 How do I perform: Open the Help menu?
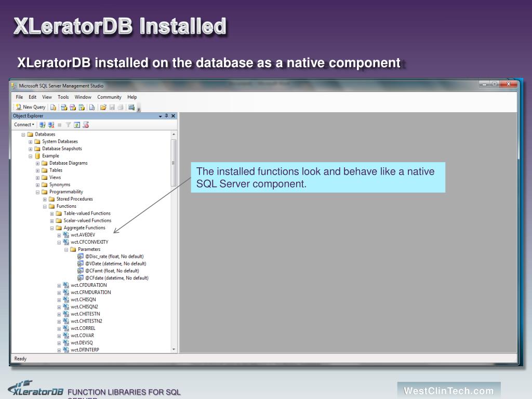pyautogui.click(x=132, y=97)
